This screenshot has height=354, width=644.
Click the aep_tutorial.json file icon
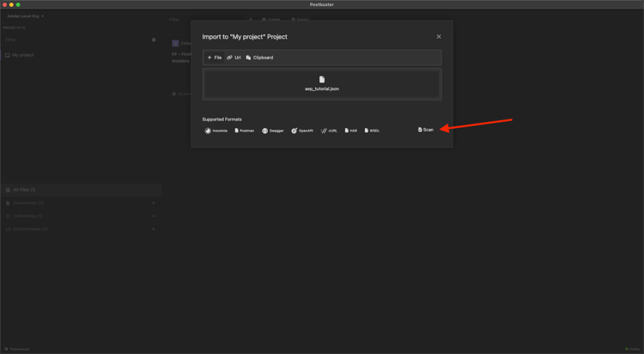pyautogui.click(x=322, y=79)
